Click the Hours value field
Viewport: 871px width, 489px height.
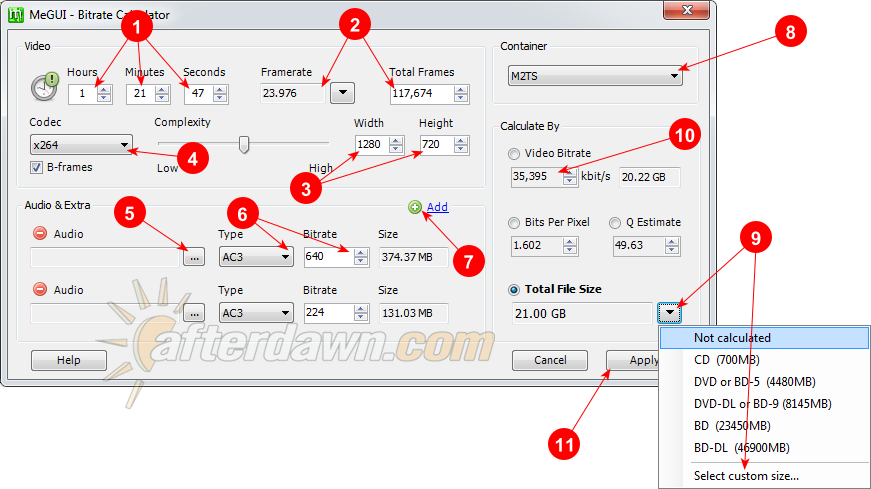[x=82, y=93]
